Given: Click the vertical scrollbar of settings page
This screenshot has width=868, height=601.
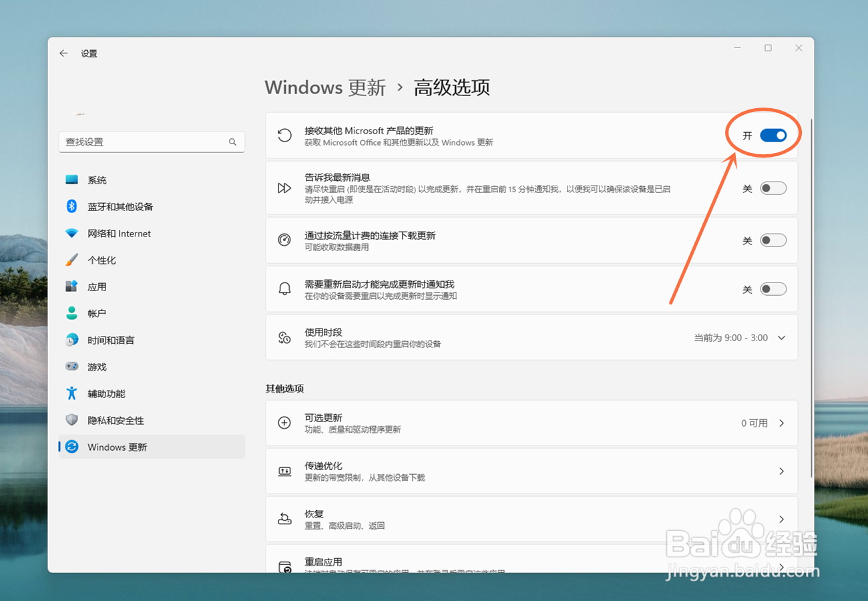Looking at the screenshot, I should [x=812, y=297].
